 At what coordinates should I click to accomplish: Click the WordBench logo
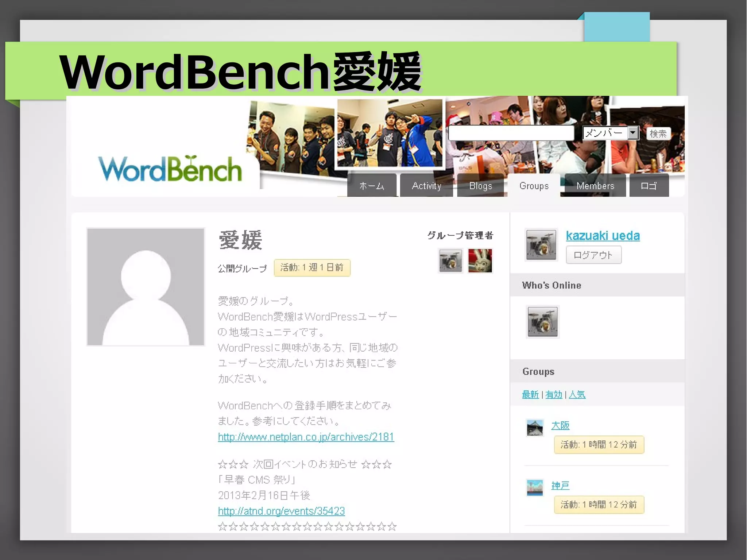[x=170, y=169]
